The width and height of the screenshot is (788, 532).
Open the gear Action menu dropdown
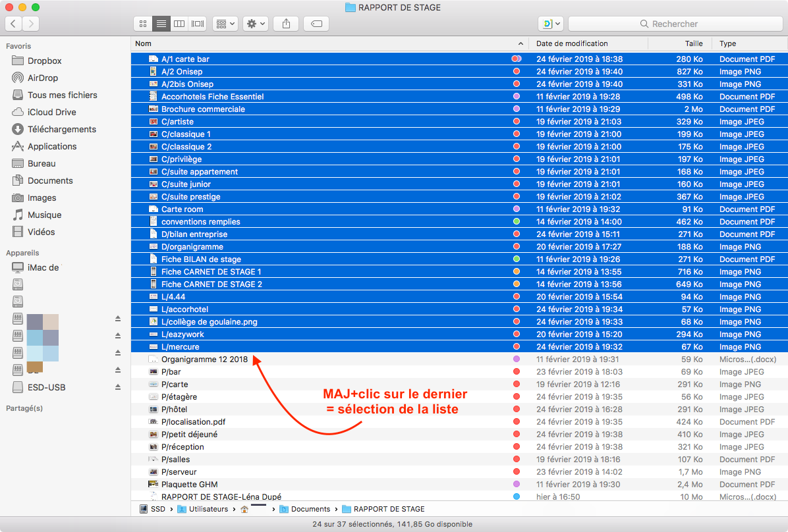point(256,24)
